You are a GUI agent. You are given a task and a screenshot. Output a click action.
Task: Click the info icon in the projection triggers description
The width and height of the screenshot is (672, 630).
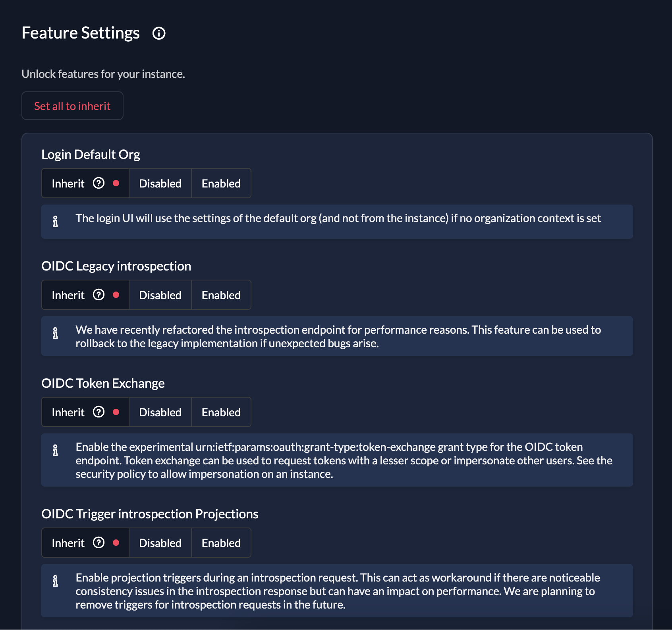[x=56, y=580]
